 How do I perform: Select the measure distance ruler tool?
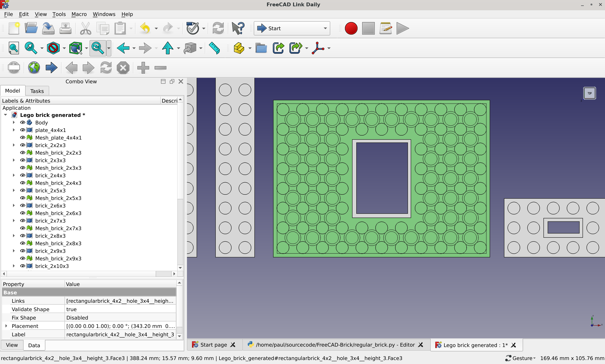pos(214,48)
